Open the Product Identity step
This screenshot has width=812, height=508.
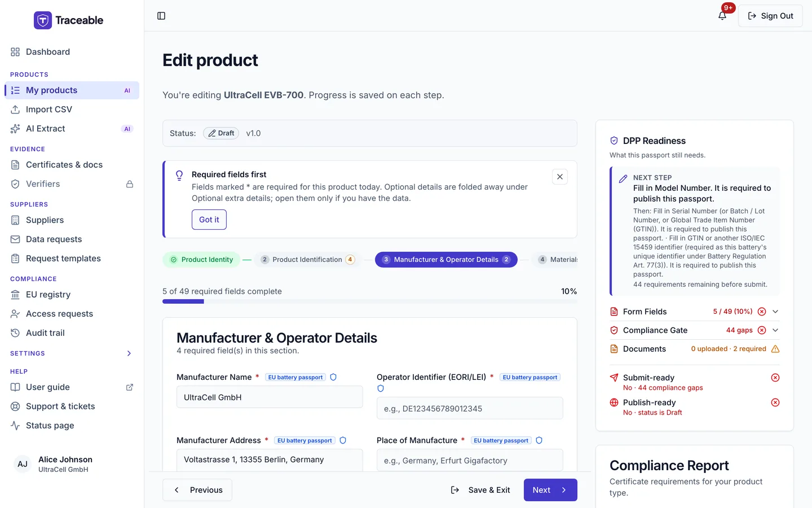[201, 260]
